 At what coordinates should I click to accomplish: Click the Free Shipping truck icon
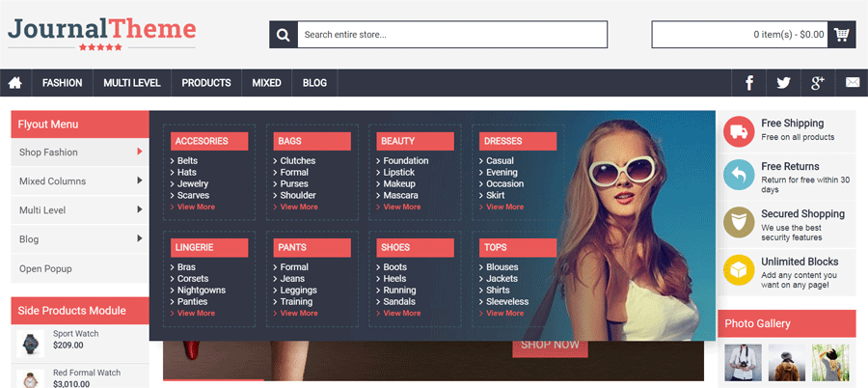(739, 130)
